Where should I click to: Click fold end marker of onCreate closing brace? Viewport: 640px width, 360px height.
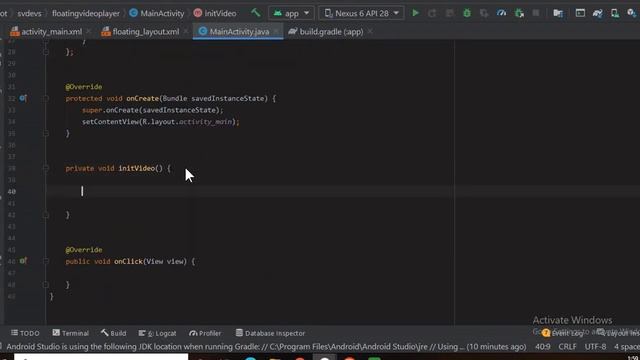coord(46,133)
